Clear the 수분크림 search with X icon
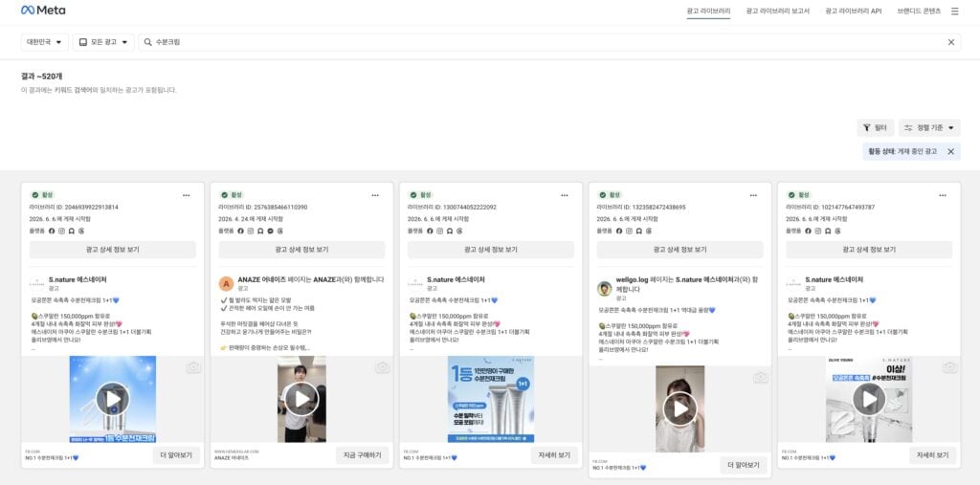The height and width of the screenshot is (485, 980). point(950,42)
